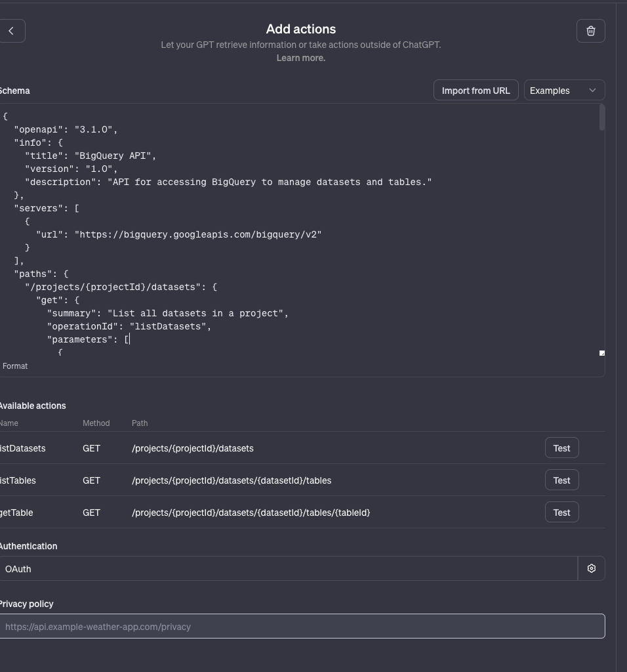Click Import from URL button
The height and width of the screenshot is (672, 627).
click(x=475, y=90)
